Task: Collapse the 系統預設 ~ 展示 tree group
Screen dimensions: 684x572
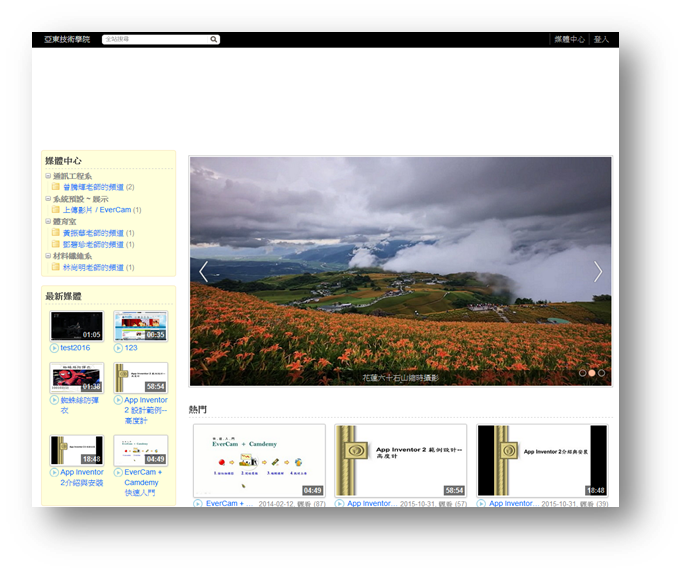Action: point(48,199)
